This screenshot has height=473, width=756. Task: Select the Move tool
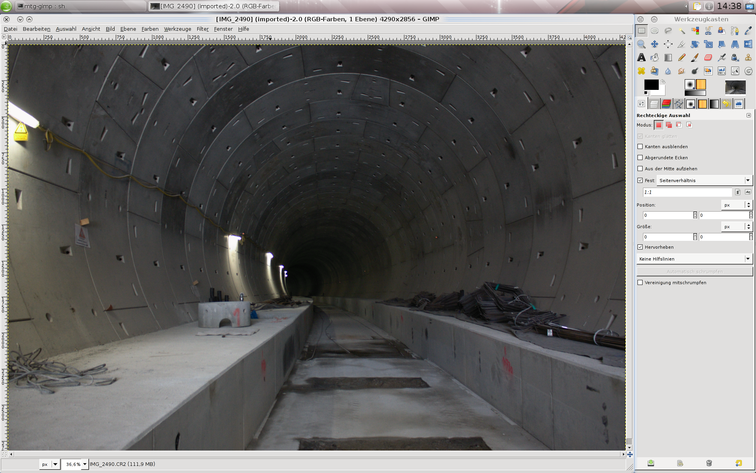(654, 44)
